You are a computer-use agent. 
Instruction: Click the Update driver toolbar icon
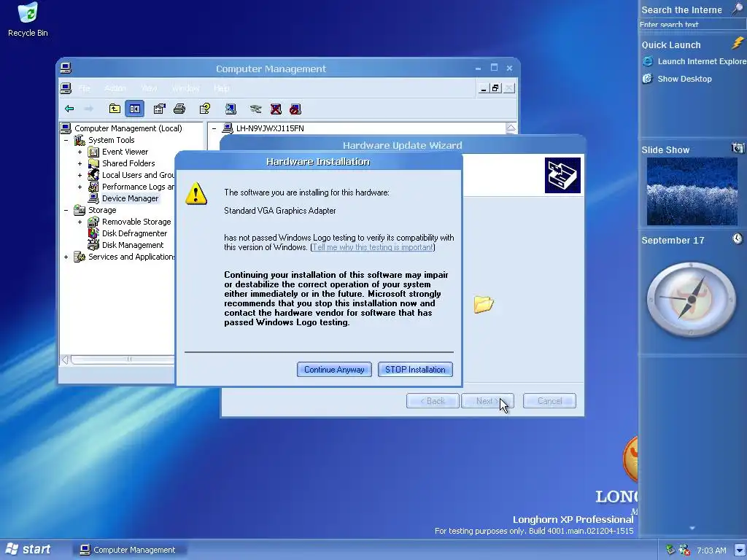tap(256, 109)
